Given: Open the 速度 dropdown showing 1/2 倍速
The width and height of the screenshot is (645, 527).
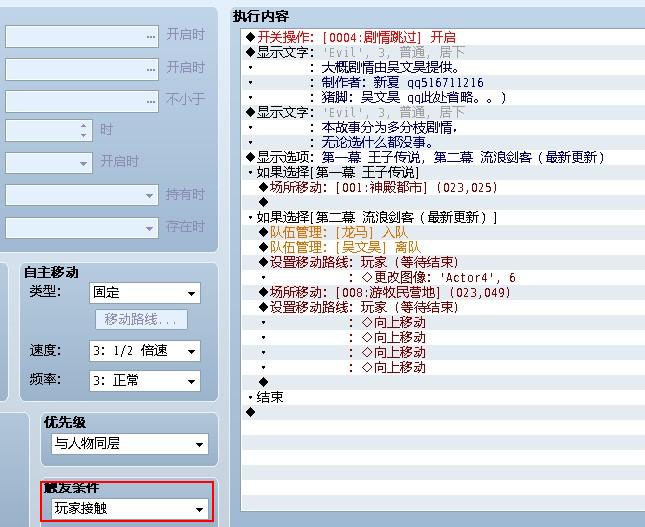Looking at the screenshot, I should (145, 351).
